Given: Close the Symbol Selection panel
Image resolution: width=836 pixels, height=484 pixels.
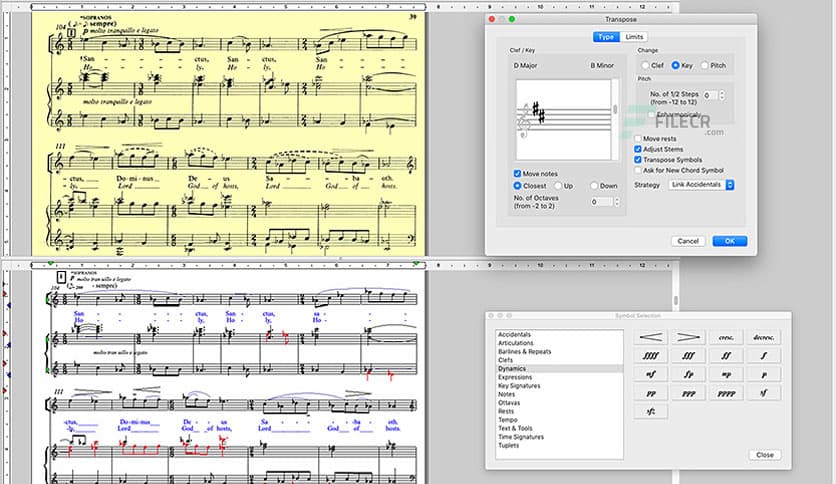Looking at the screenshot, I should pyautogui.click(x=765, y=455).
